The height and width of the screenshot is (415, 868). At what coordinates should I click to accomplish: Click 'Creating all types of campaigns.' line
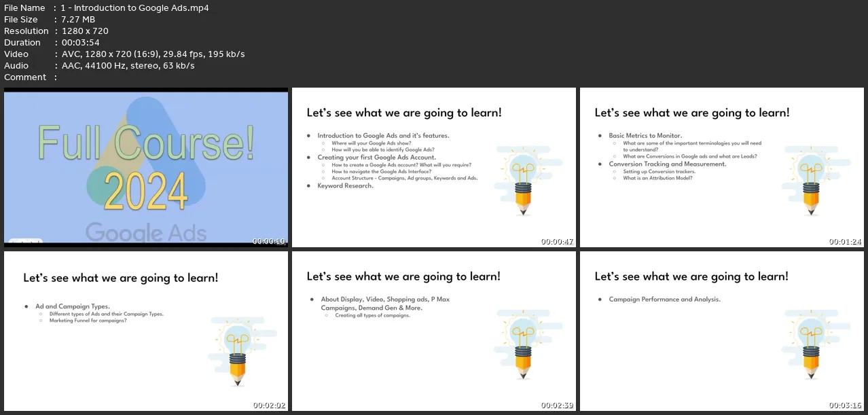[x=372, y=316]
